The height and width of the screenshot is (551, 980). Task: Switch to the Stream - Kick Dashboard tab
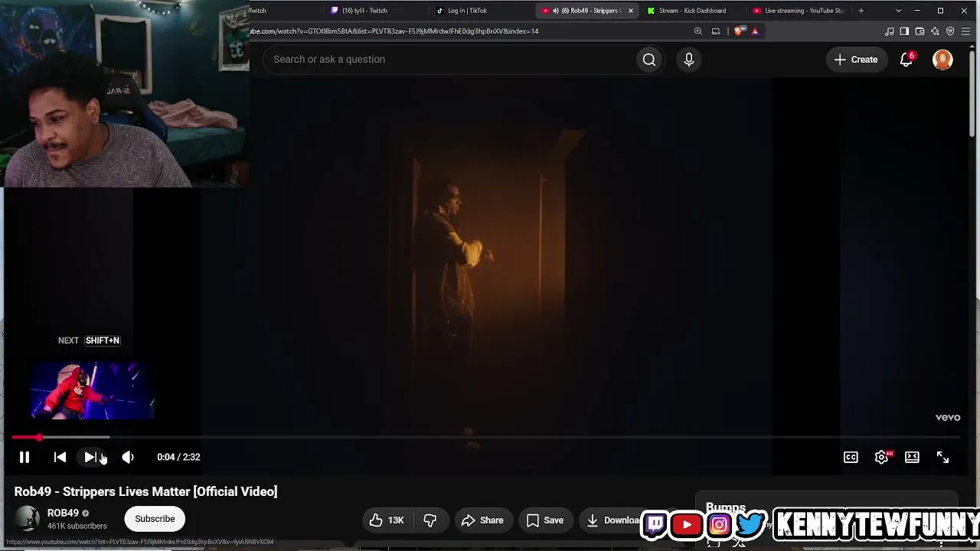[x=692, y=11]
